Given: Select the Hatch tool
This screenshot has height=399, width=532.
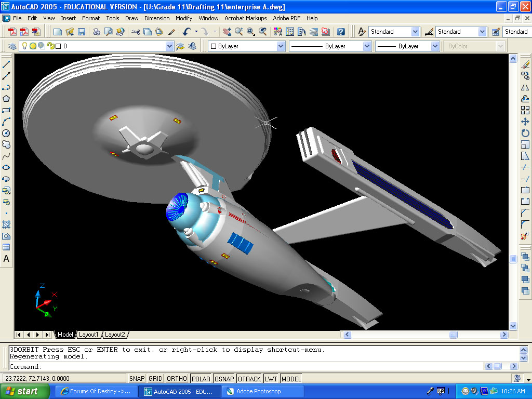Looking at the screenshot, I should [6, 224].
